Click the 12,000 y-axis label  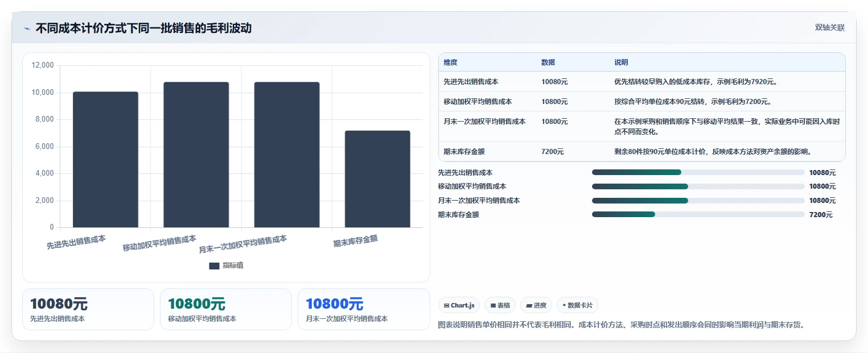coord(43,65)
